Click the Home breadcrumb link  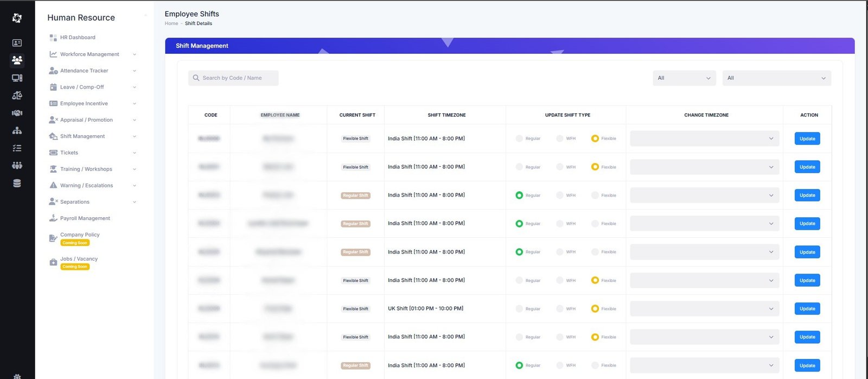[171, 23]
